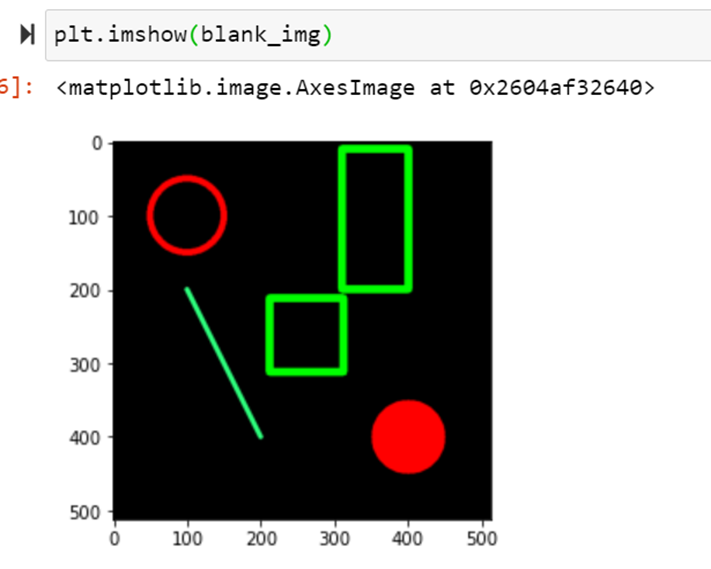
Task: Click the y-axis tick label 300
Action: 85,365
